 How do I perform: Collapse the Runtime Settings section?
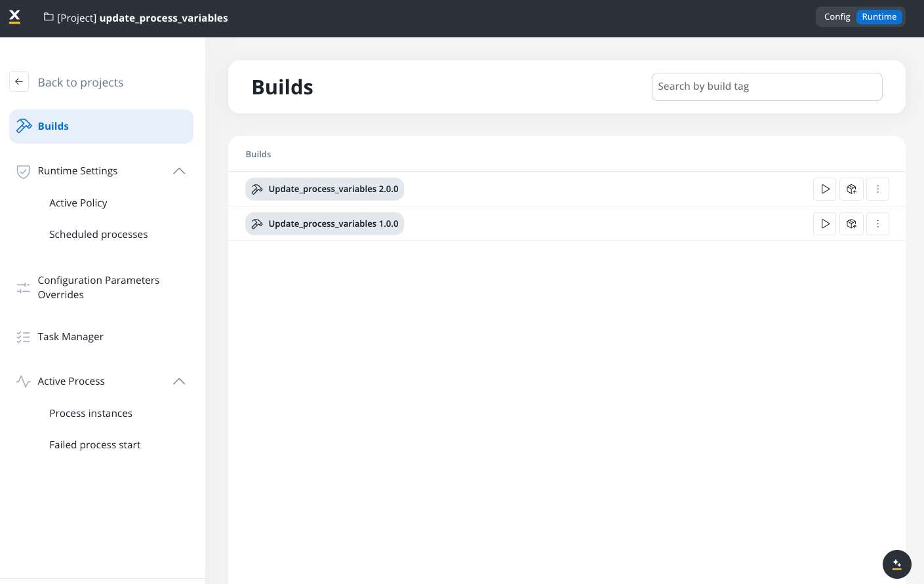point(179,171)
